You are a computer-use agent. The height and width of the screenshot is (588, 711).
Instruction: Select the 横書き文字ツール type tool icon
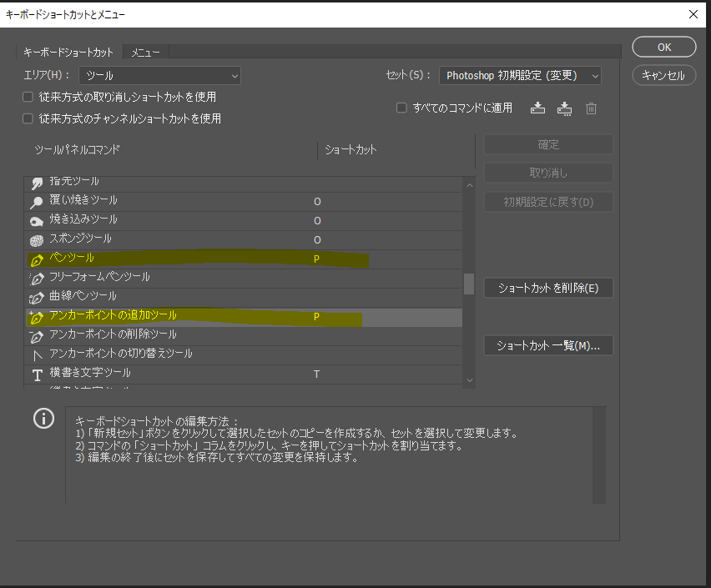coord(37,374)
